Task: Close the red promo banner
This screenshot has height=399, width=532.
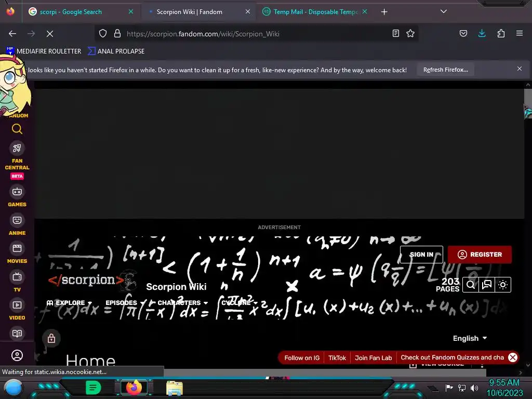Action: [x=513, y=357]
